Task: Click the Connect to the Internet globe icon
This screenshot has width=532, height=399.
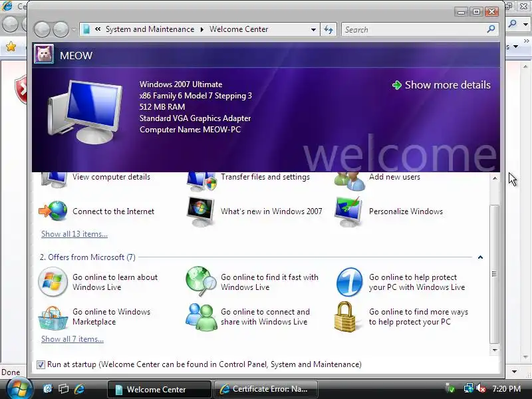Action: coord(53,211)
